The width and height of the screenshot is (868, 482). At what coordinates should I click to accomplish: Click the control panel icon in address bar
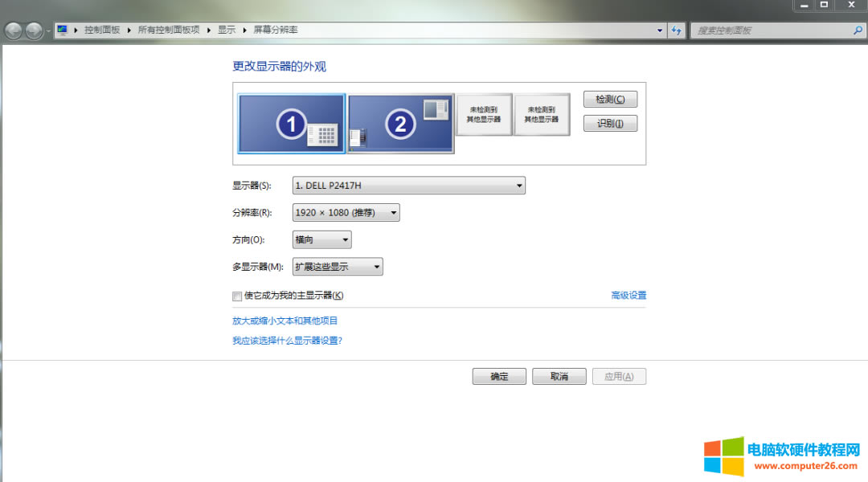[63, 30]
